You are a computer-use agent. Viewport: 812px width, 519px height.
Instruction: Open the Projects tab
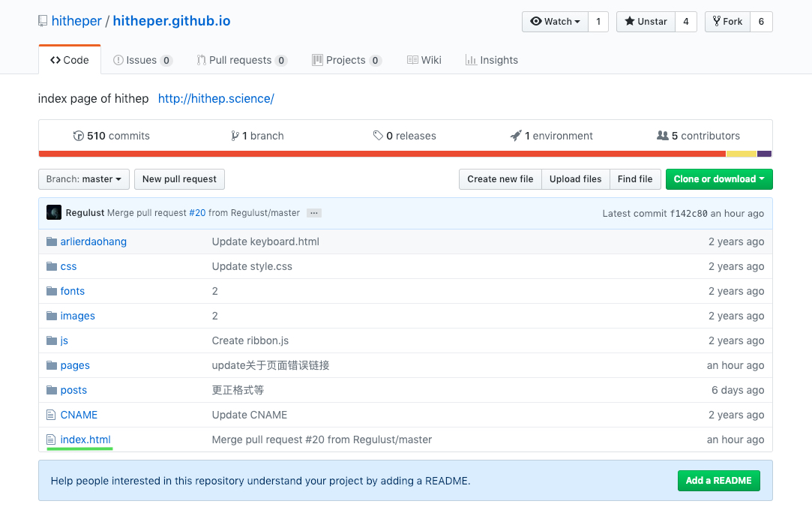tap(347, 60)
